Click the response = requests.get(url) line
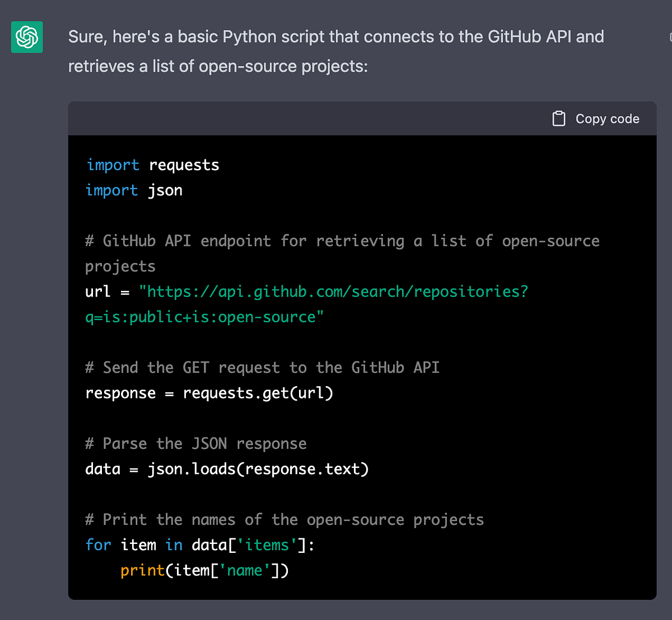Viewport: 672px width, 620px height. (209, 393)
